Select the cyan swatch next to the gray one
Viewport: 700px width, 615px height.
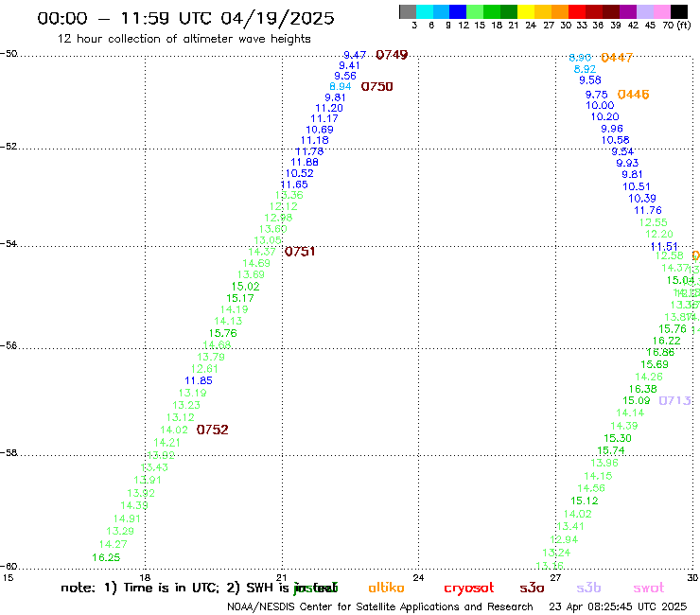(x=425, y=12)
